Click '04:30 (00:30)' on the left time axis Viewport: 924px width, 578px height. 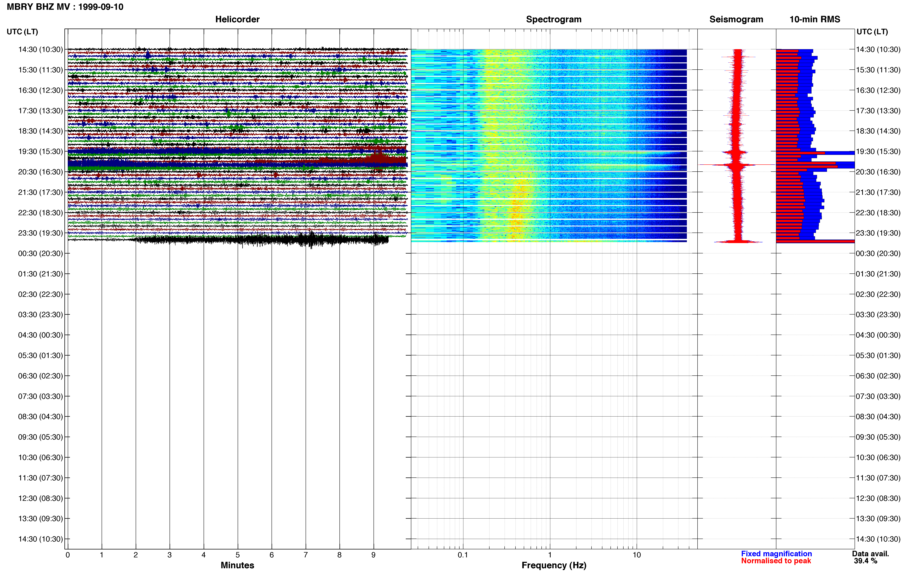(x=41, y=335)
